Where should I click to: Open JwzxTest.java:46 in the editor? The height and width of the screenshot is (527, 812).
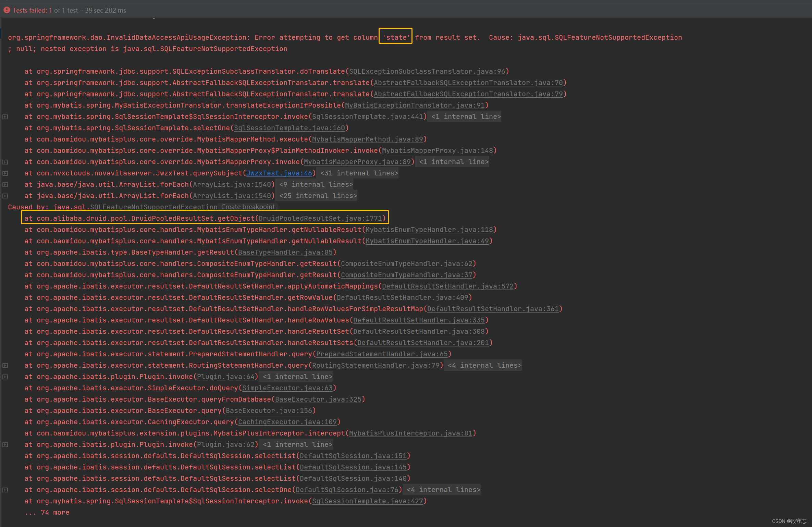[279, 173]
